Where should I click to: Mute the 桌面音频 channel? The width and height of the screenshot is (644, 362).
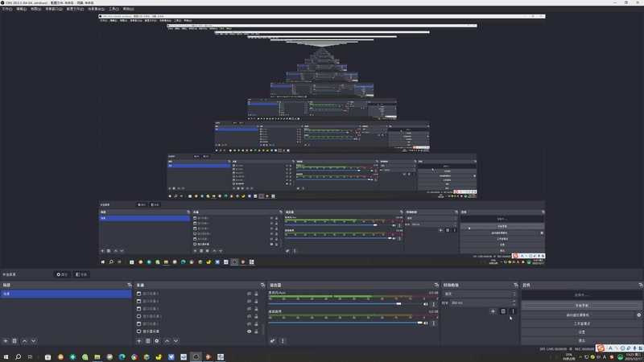tap(426, 323)
